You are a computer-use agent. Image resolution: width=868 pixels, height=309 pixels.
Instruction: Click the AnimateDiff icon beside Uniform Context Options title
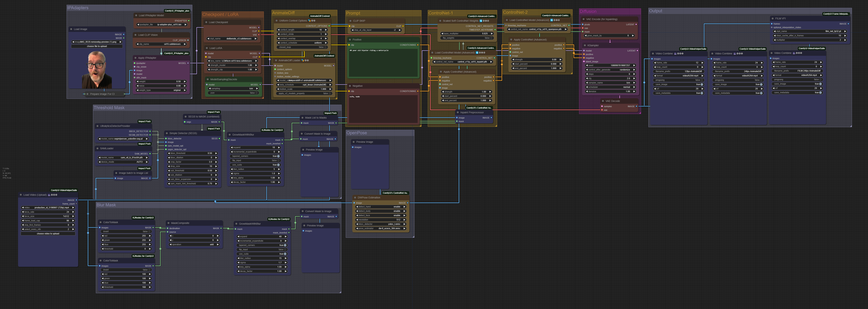[x=309, y=21]
